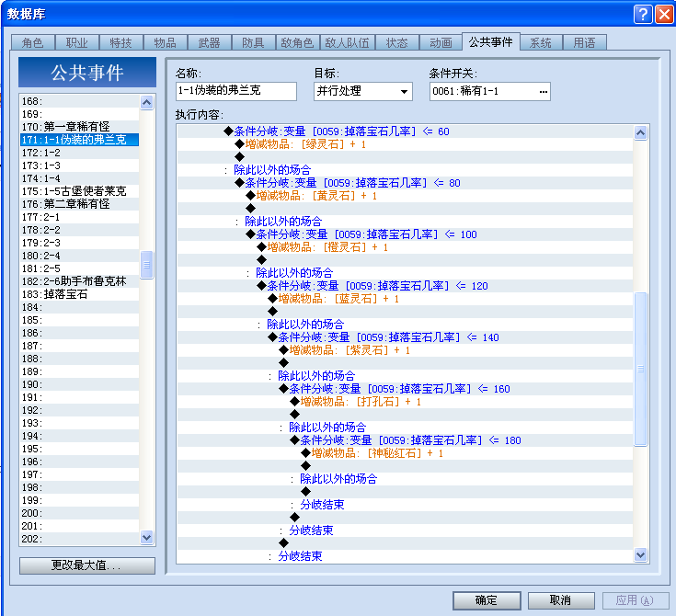The width and height of the screenshot is (676, 616).
Task: Click event list scroll up arrow
Action: [146, 103]
